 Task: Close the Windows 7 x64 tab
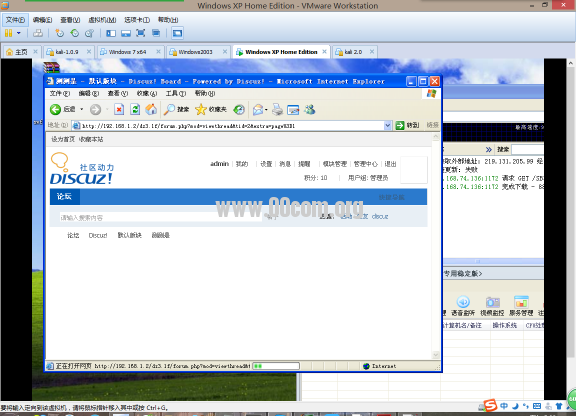pos(158,52)
